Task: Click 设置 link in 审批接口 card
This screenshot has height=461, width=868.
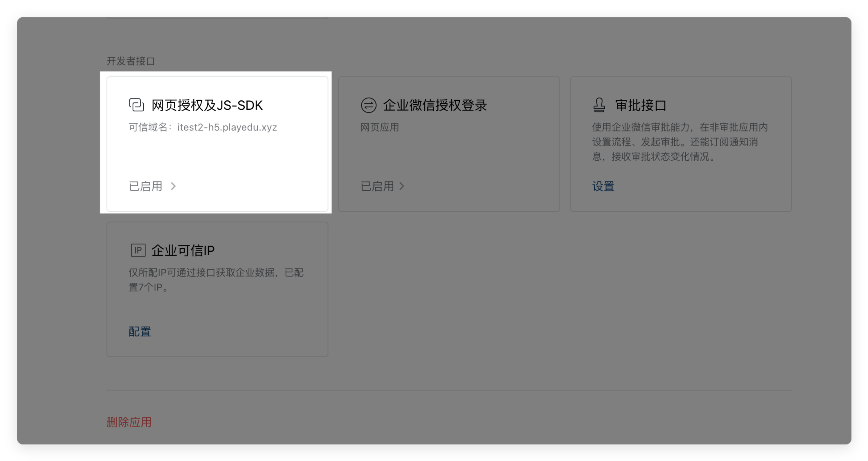Action: (x=603, y=186)
